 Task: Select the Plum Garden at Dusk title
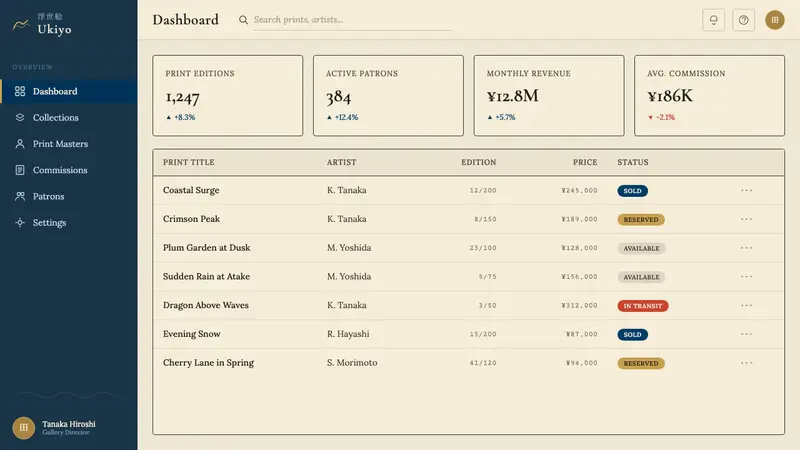(207, 247)
